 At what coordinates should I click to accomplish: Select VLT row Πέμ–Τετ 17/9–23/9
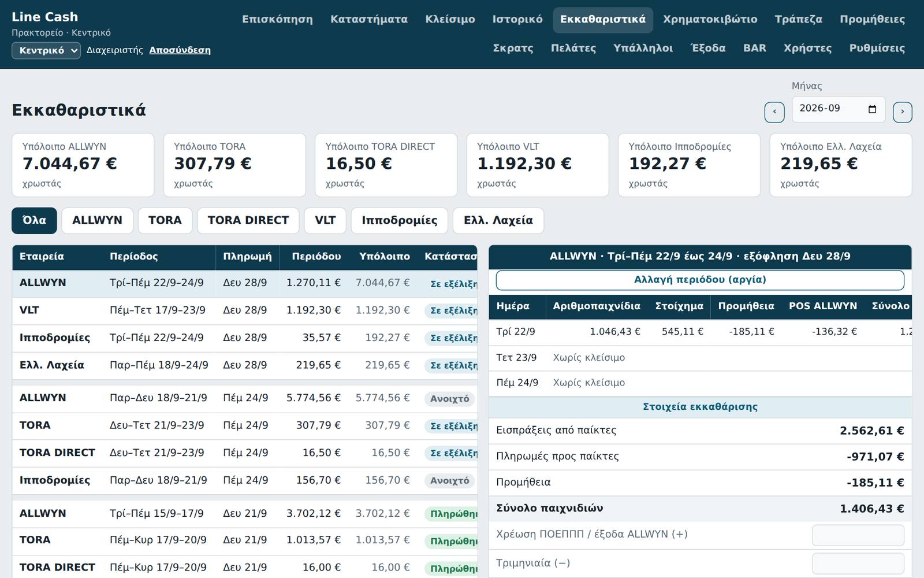pos(245,311)
